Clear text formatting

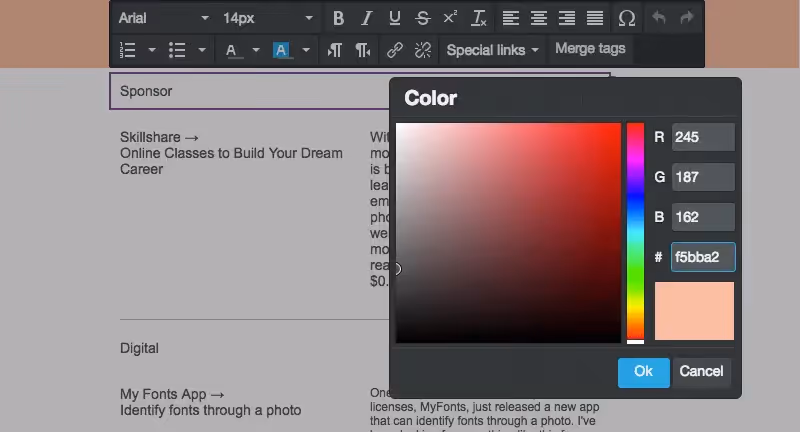pos(479,18)
